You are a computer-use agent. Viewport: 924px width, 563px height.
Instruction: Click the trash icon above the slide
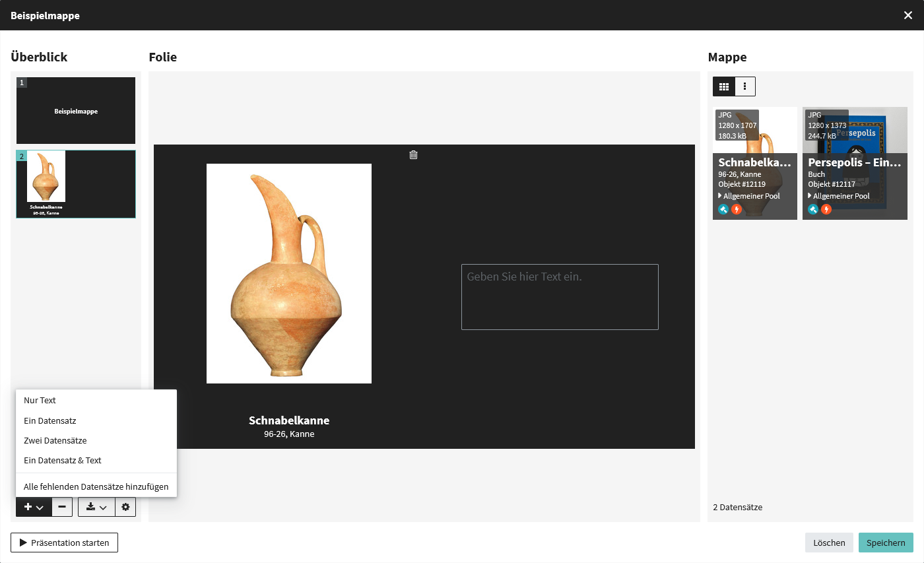click(413, 155)
